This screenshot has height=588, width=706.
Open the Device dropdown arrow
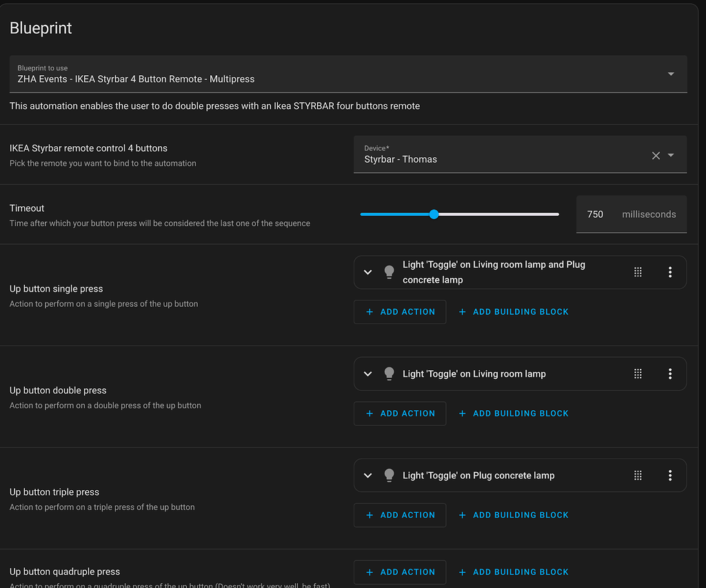(x=671, y=155)
